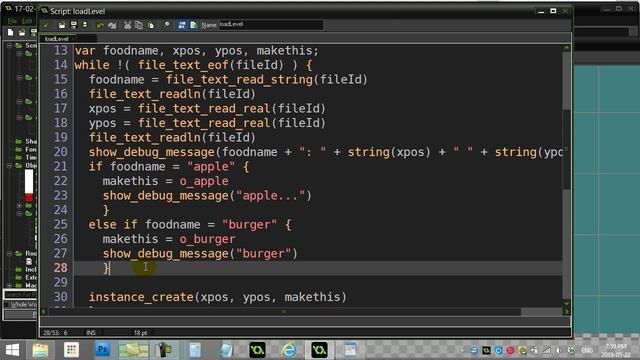Click the scroll right arrow in editor
The width and height of the screenshot is (640, 360).
click(567, 312)
